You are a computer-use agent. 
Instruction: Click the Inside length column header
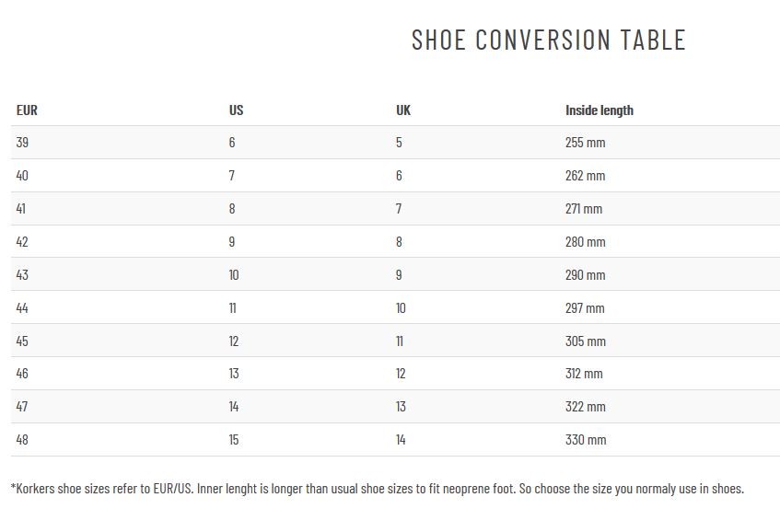point(600,110)
